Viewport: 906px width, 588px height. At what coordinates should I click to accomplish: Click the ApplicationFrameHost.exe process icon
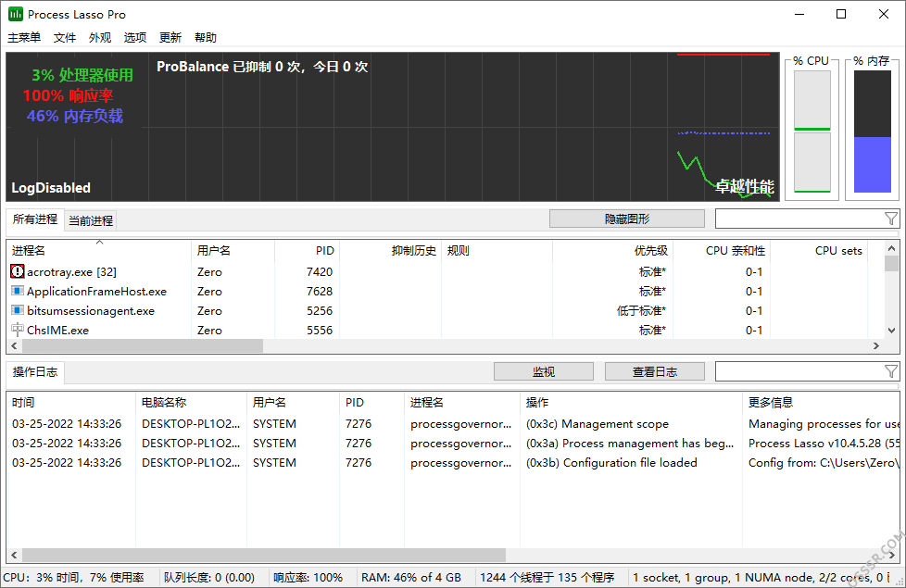coord(18,291)
